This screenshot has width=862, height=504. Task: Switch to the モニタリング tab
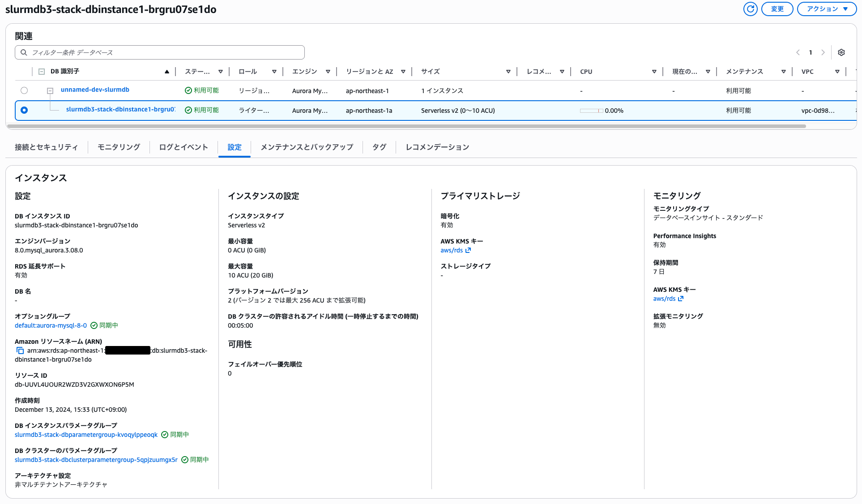click(x=118, y=147)
